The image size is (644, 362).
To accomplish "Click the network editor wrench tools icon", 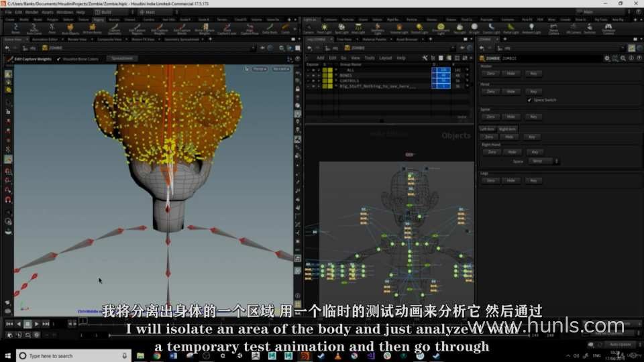I will 425,58.
